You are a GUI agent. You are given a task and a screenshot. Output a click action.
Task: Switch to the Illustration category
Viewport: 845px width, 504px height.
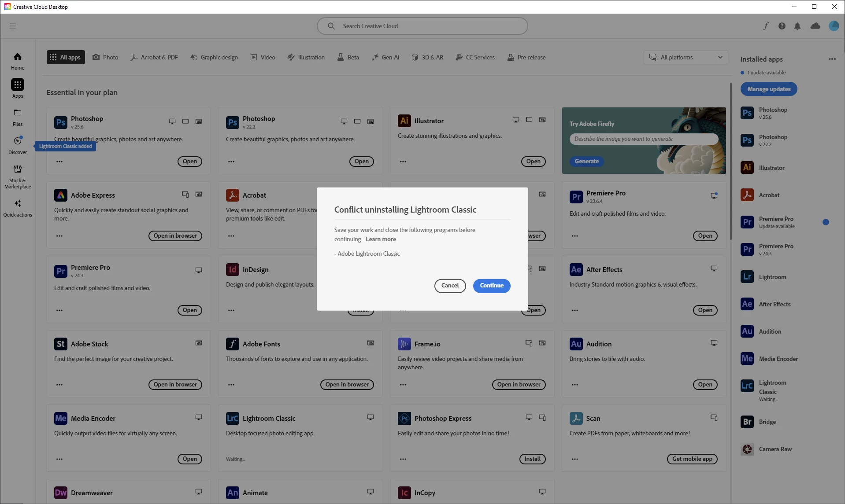[x=306, y=57]
